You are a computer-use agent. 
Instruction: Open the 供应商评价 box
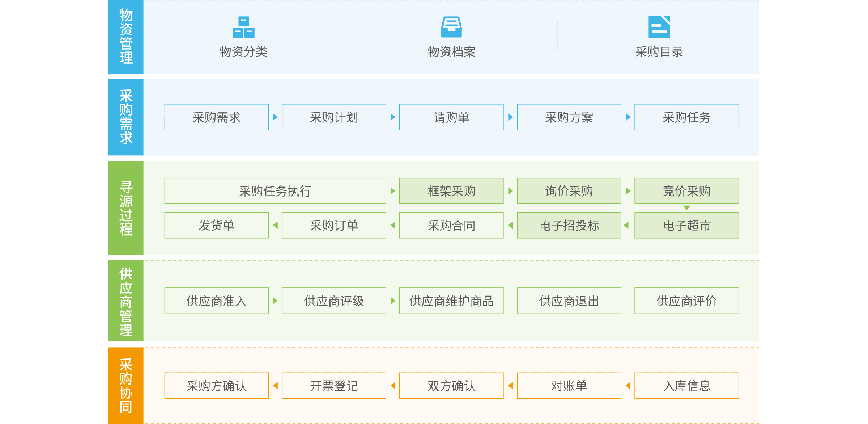tap(686, 301)
